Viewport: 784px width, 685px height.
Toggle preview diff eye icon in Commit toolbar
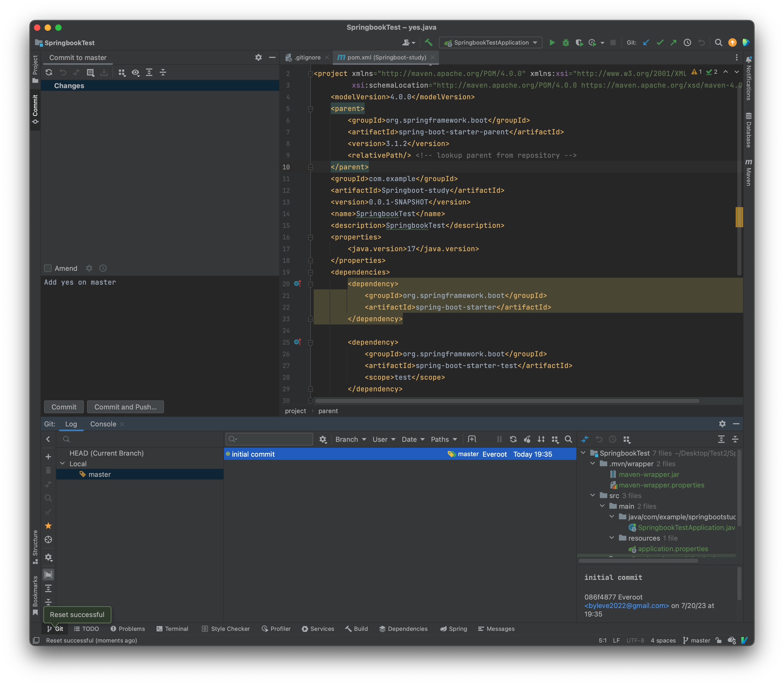[136, 72]
